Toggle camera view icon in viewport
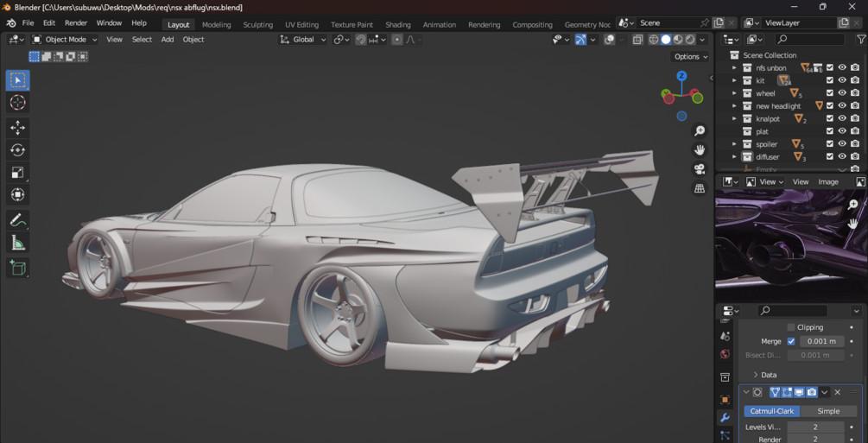 pos(700,169)
